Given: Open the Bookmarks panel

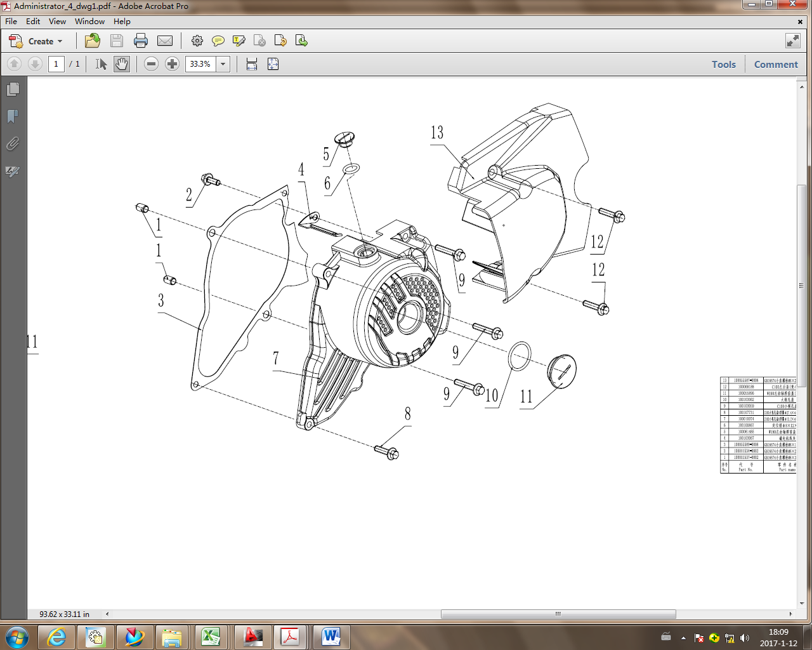Looking at the screenshot, I should [x=13, y=116].
